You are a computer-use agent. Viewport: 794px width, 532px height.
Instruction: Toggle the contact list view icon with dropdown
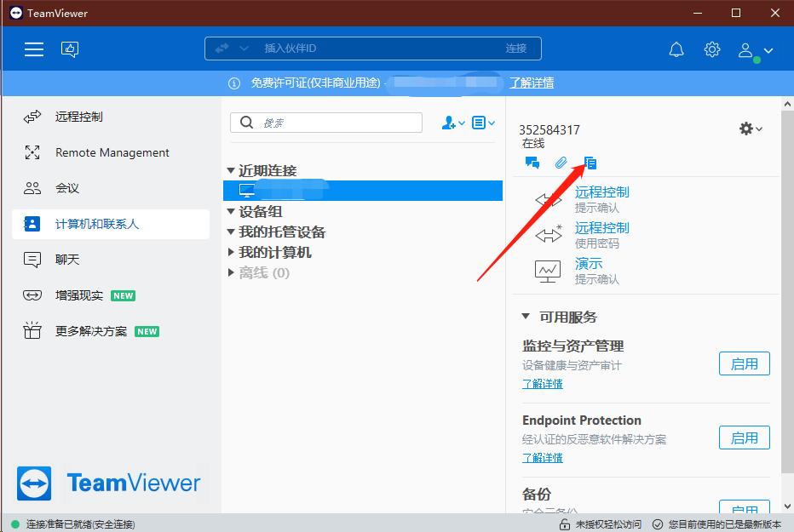(x=483, y=123)
